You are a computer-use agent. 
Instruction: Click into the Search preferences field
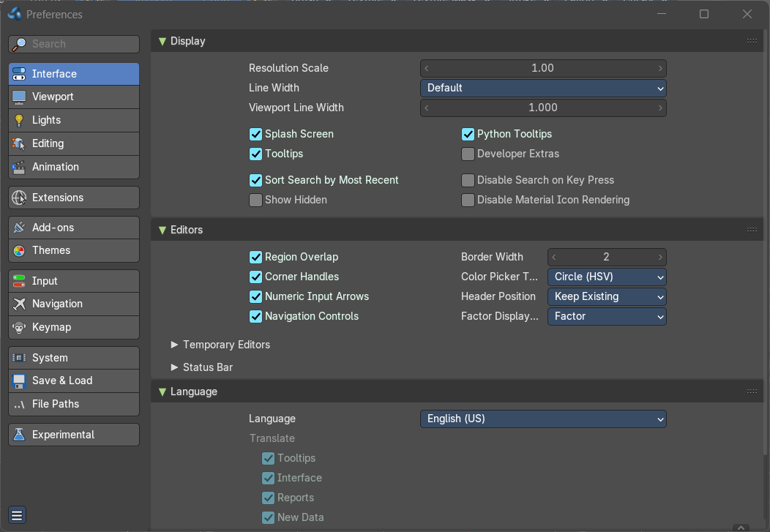pyautogui.click(x=74, y=44)
